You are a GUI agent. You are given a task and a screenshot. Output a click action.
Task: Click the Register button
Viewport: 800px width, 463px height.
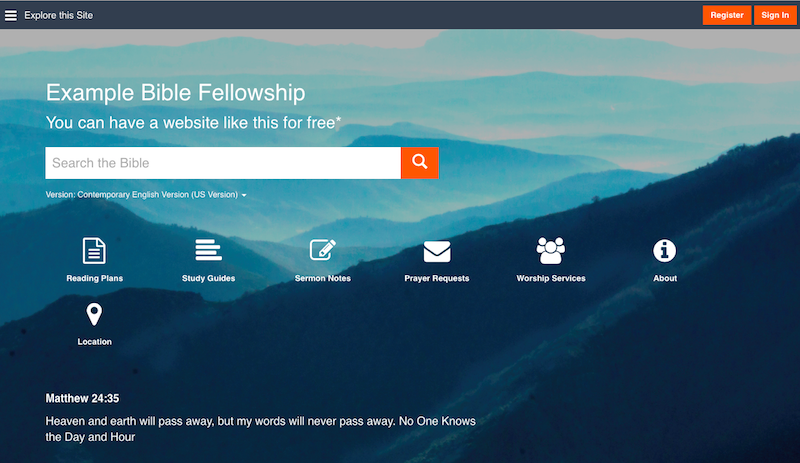(727, 15)
